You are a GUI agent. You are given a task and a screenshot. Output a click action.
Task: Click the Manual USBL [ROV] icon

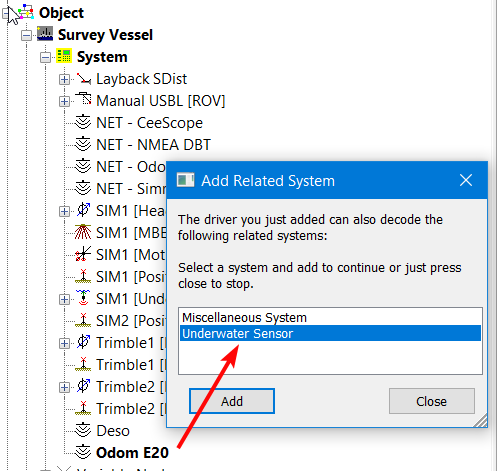click(x=83, y=99)
